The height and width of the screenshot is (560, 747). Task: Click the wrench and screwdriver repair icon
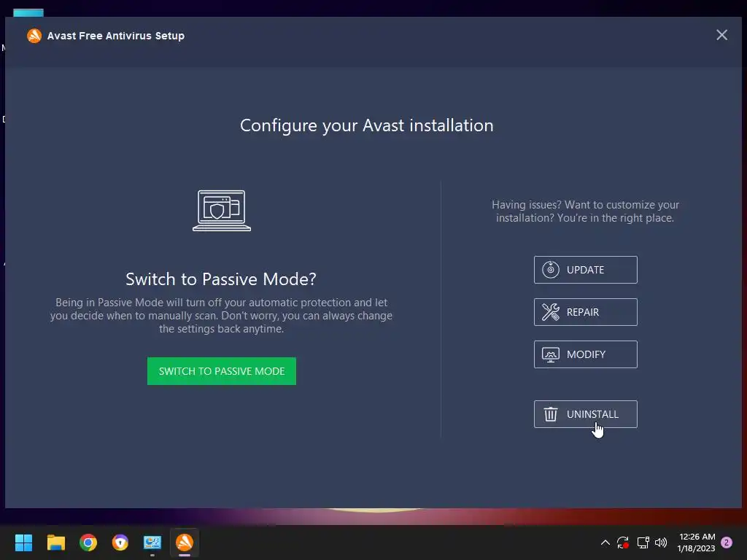tap(551, 312)
